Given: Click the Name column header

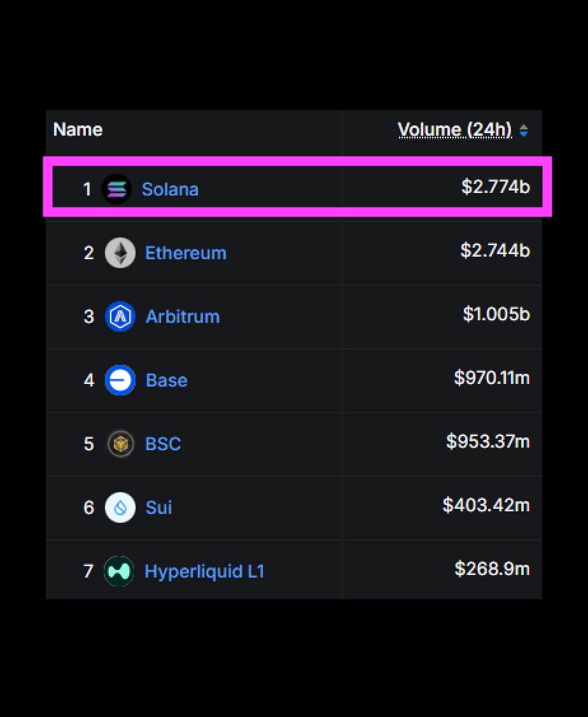Looking at the screenshot, I should pyautogui.click(x=77, y=129).
